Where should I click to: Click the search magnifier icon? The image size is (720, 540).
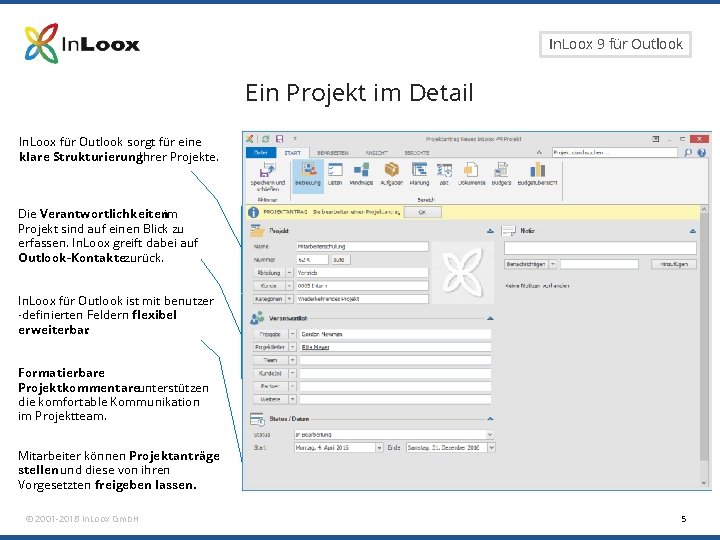click(688, 152)
